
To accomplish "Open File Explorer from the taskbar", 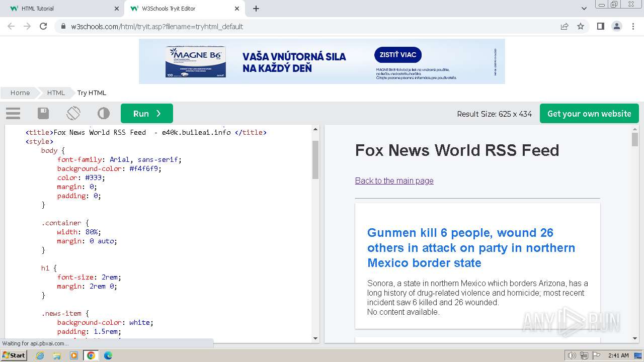I will click(x=57, y=355).
